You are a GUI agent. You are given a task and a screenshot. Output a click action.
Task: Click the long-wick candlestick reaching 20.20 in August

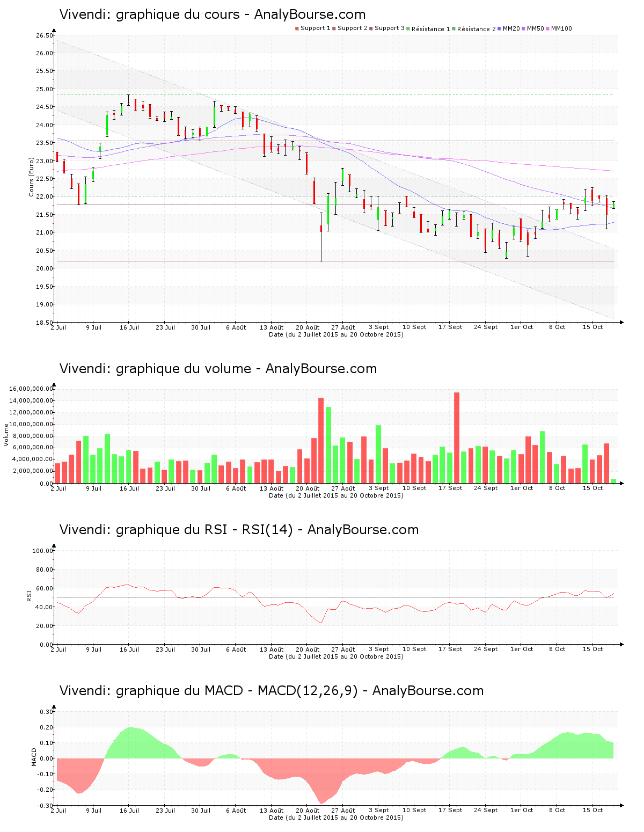pyautogui.click(x=321, y=237)
